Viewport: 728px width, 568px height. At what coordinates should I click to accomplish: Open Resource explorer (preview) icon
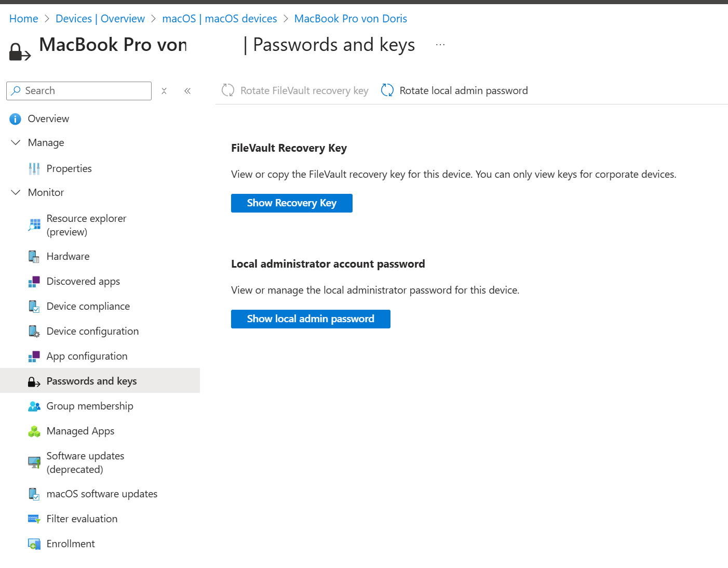coord(34,224)
